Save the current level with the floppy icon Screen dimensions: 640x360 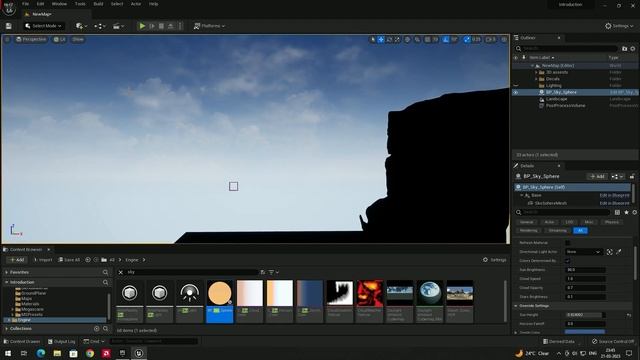click(9, 26)
